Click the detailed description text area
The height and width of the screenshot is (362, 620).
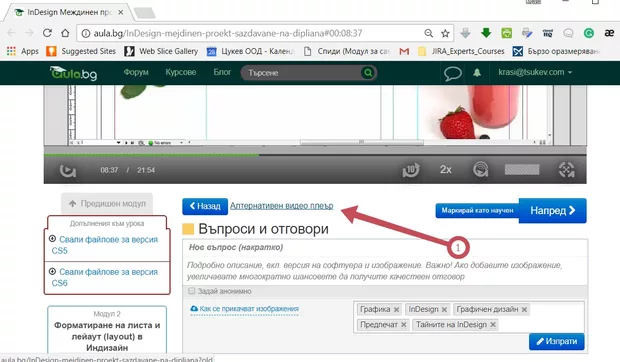(385, 271)
